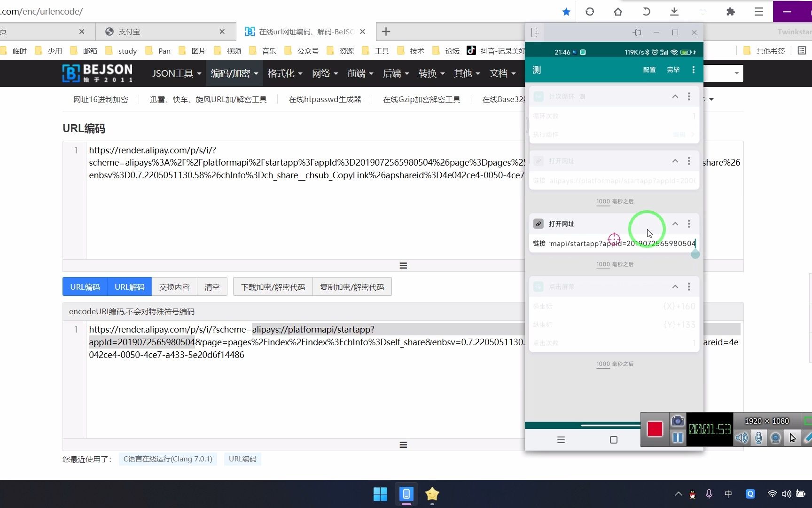Close the 支付宝 browser tab
The image size is (812, 508).
tap(222, 32)
